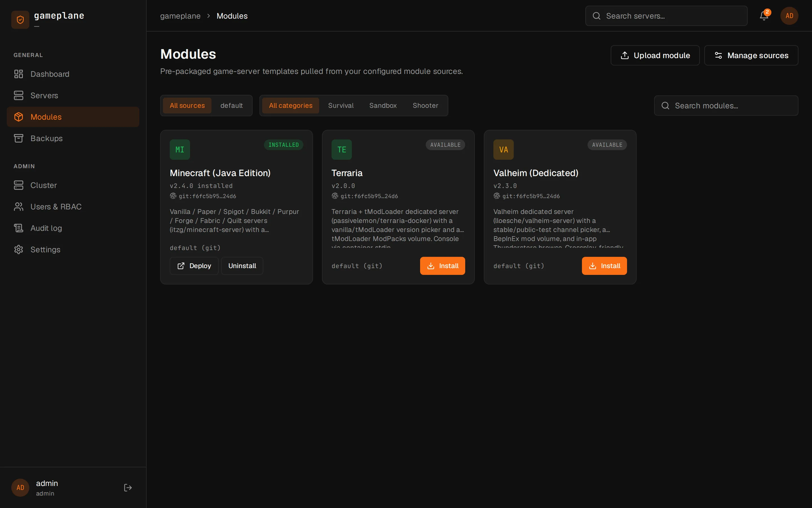Focus the Search modules field

726,106
